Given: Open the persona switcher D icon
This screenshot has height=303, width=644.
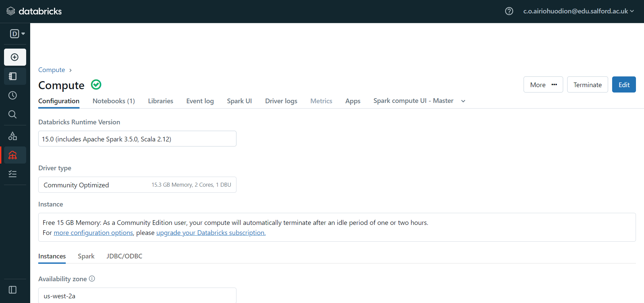Looking at the screenshot, I should coord(17,34).
